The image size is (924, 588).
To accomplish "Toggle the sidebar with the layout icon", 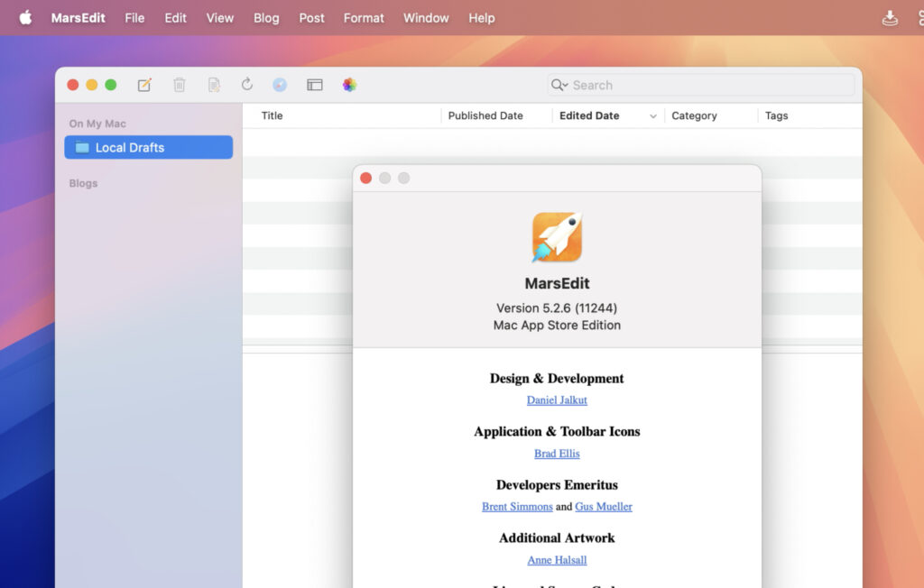I will tap(314, 84).
